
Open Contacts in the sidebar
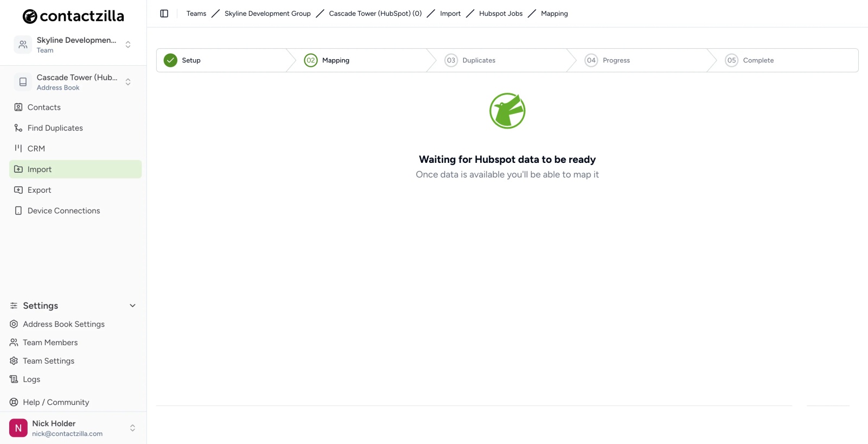tap(75, 107)
